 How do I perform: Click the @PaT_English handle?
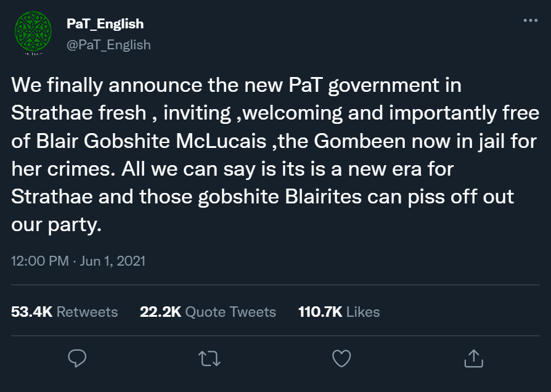(x=108, y=44)
